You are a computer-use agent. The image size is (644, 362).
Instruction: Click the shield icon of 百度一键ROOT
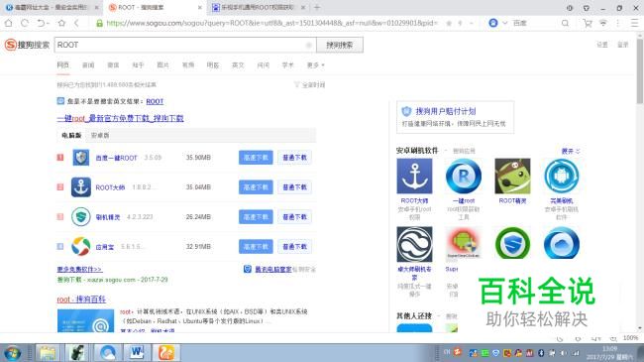(x=81, y=158)
